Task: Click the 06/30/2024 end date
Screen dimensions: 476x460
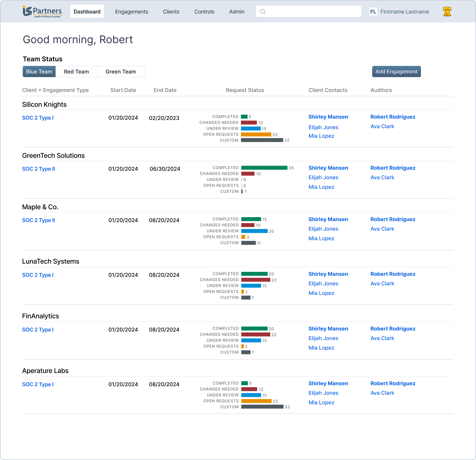Action: click(165, 169)
